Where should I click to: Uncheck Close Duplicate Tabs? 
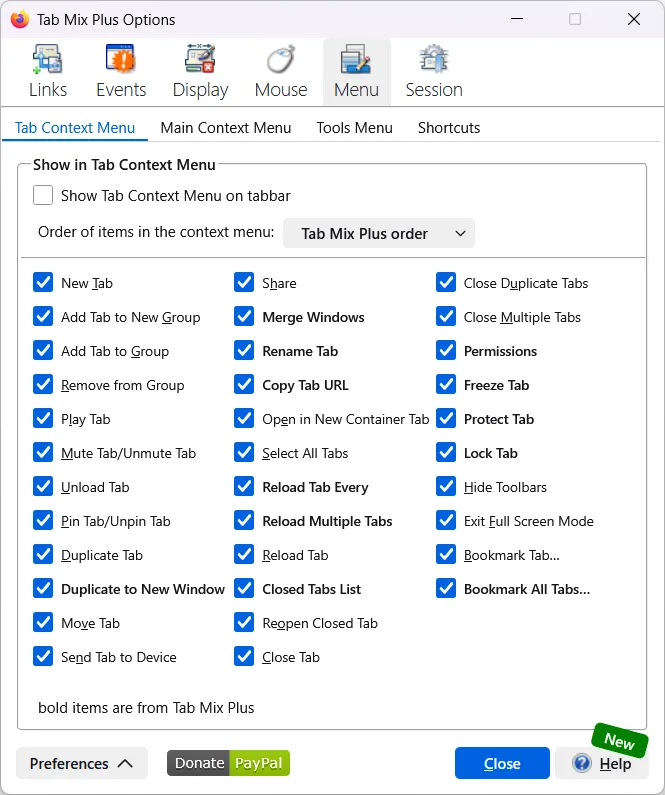click(x=446, y=283)
